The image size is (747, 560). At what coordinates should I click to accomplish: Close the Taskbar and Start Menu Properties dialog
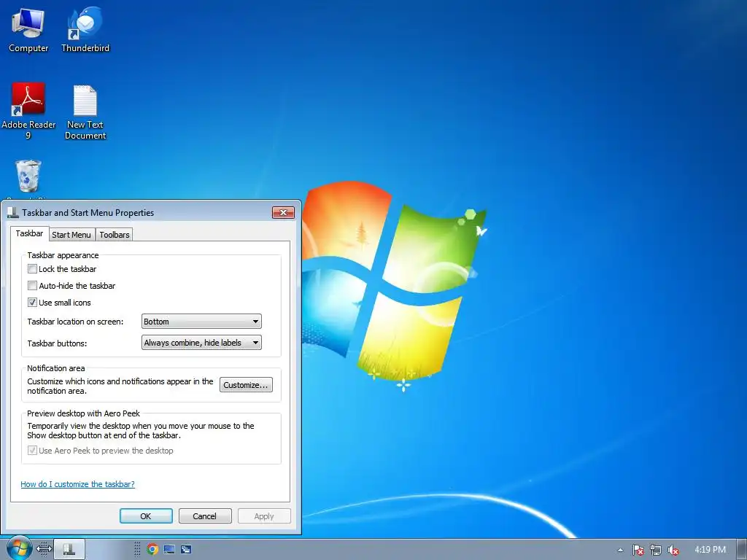point(283,212)
